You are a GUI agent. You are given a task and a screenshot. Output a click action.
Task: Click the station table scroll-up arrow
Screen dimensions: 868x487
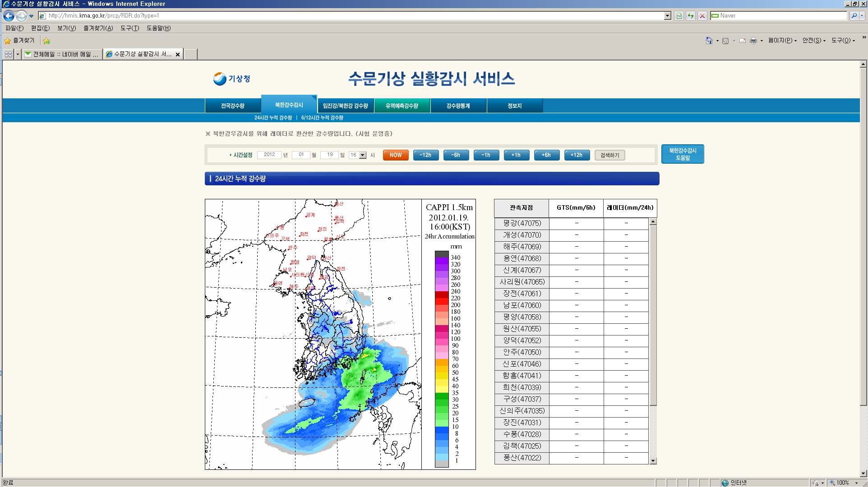tap(653, 222)
